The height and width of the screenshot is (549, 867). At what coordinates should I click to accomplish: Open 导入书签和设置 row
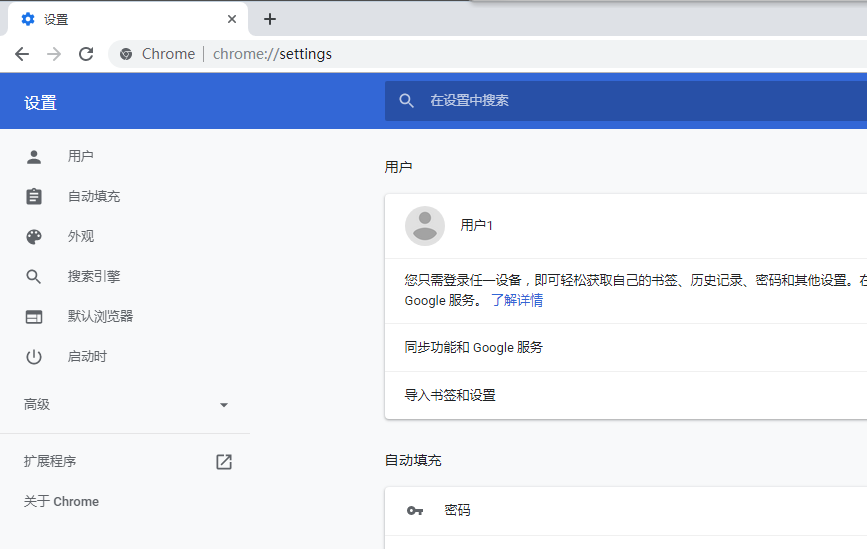pyautogui.click(x=626, y=395)
